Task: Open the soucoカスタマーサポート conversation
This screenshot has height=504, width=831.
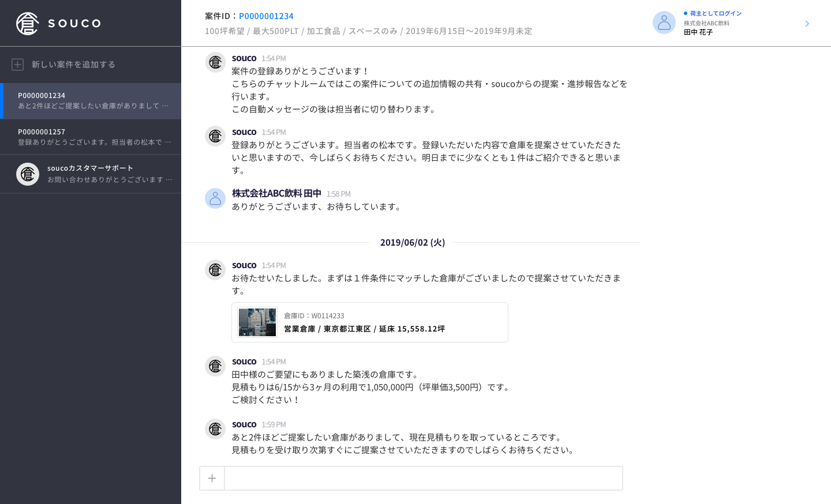Action: pos(91,174)
